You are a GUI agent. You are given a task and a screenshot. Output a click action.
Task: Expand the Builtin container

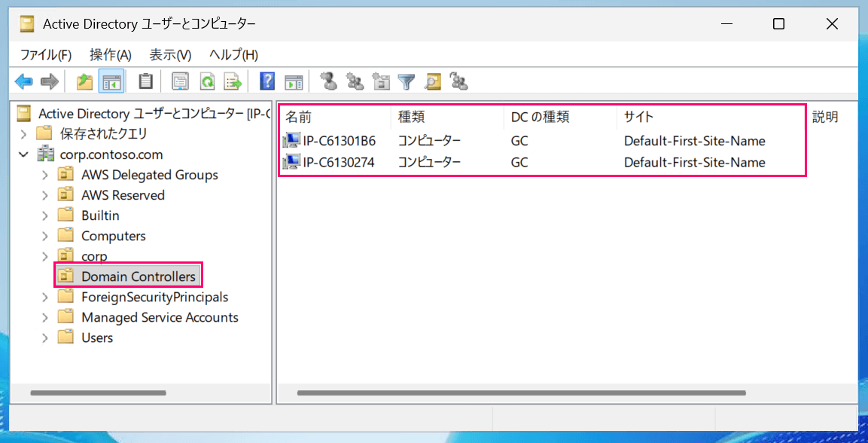[45, 215]
